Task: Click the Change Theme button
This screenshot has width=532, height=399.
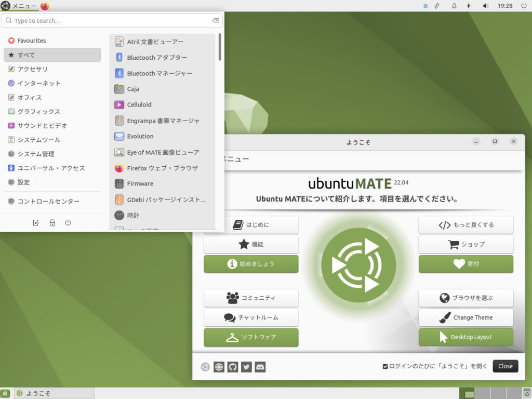Action: click(465, 317)
